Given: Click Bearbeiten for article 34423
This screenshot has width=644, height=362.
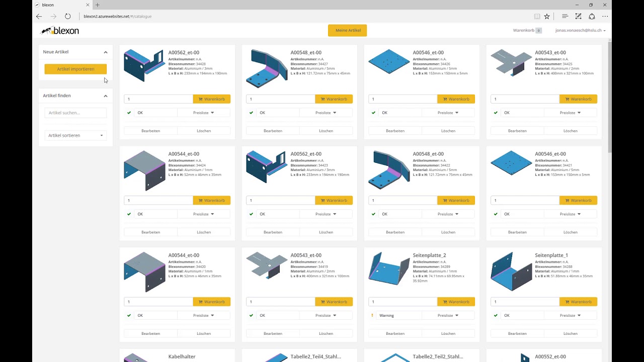Looking at the screenshot, I should 273,232.
